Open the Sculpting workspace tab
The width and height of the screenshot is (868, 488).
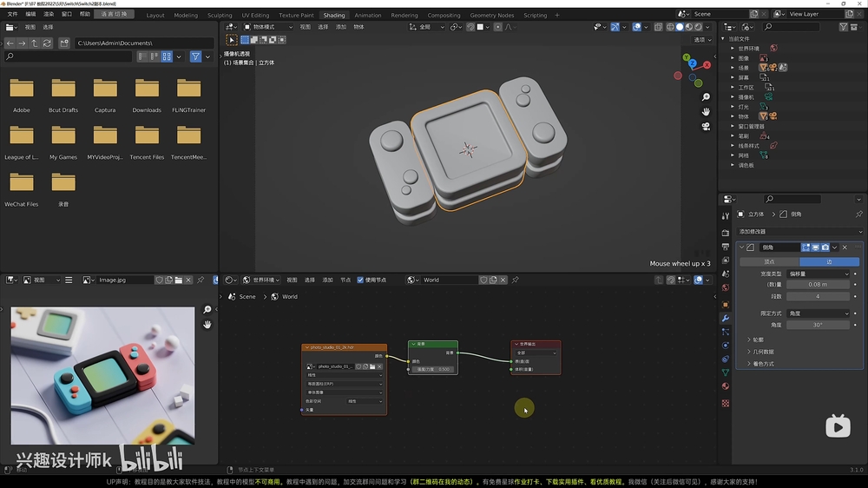click(220, 15)
